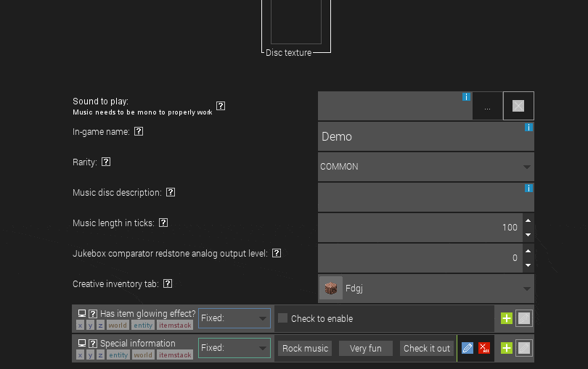Viewport: 588px width, 369px height.
Task: Click Music disc description input field
Action: click(x=426, y=197)
